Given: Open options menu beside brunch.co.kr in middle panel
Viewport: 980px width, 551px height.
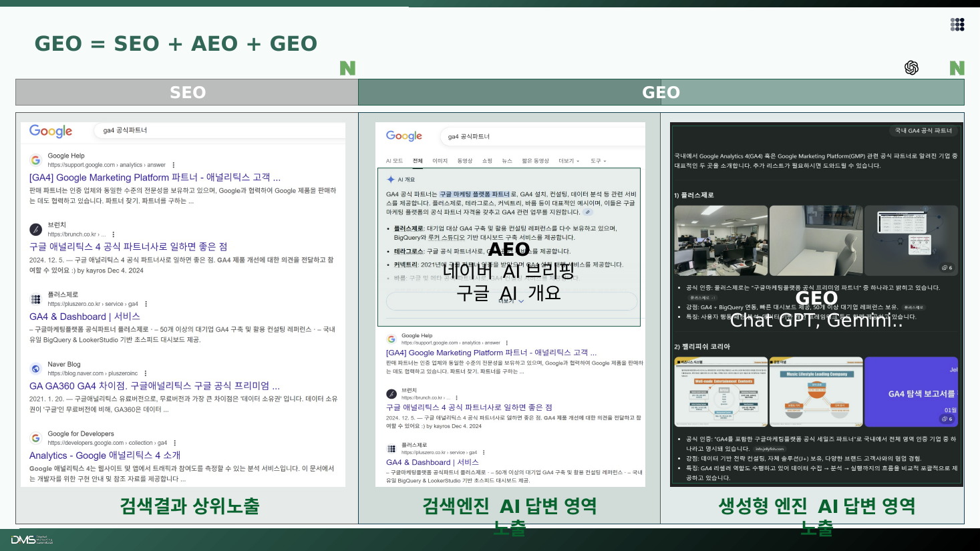Looking at the screenshot, I should 457,397.
